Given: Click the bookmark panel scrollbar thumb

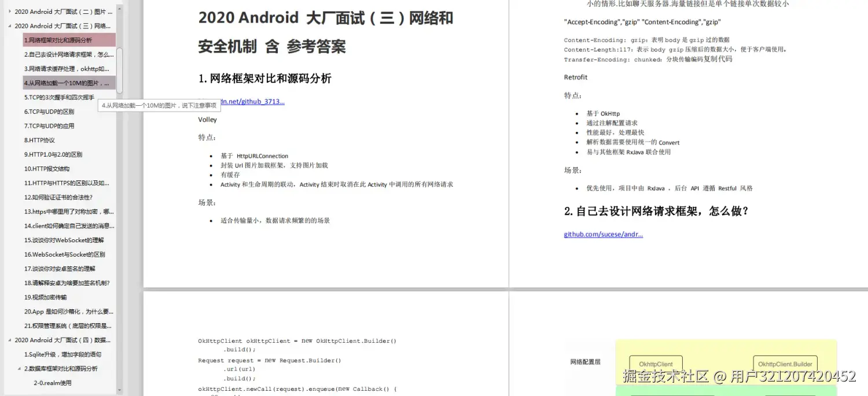Looking at the screenshot, I should pos(120,71).
